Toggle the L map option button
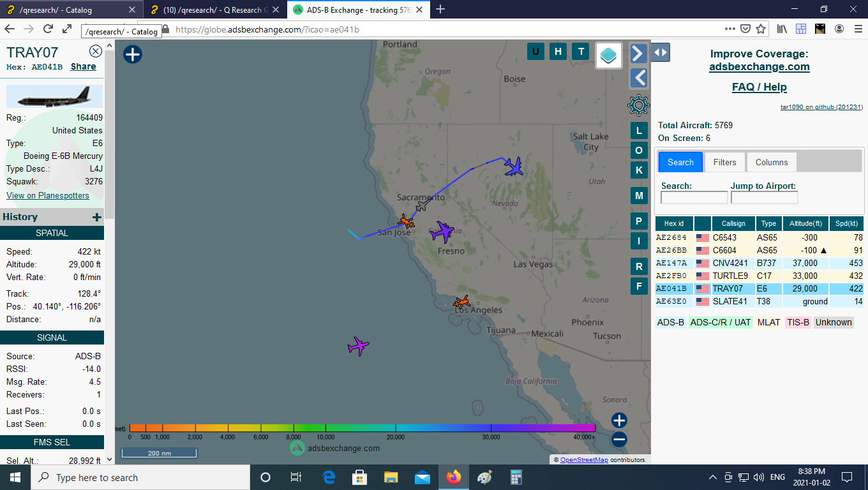The image size is (868, 490). 639,131
